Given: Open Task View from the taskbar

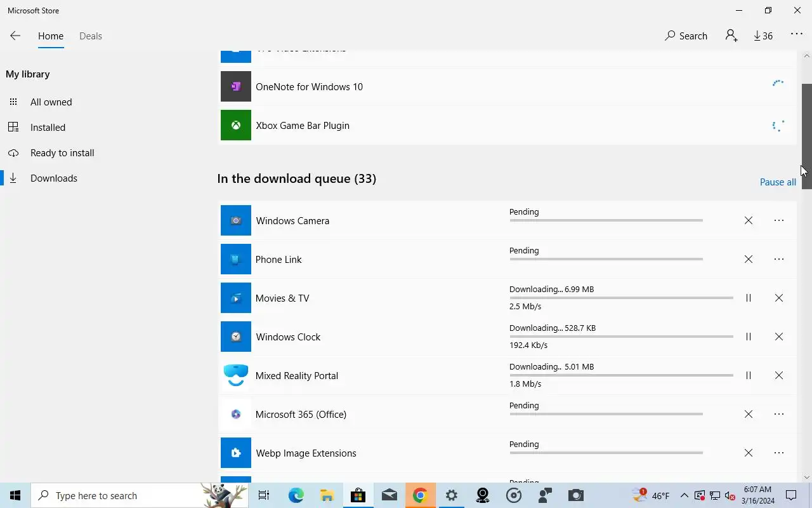Looking at the screenshot, I should click(264, 495).
